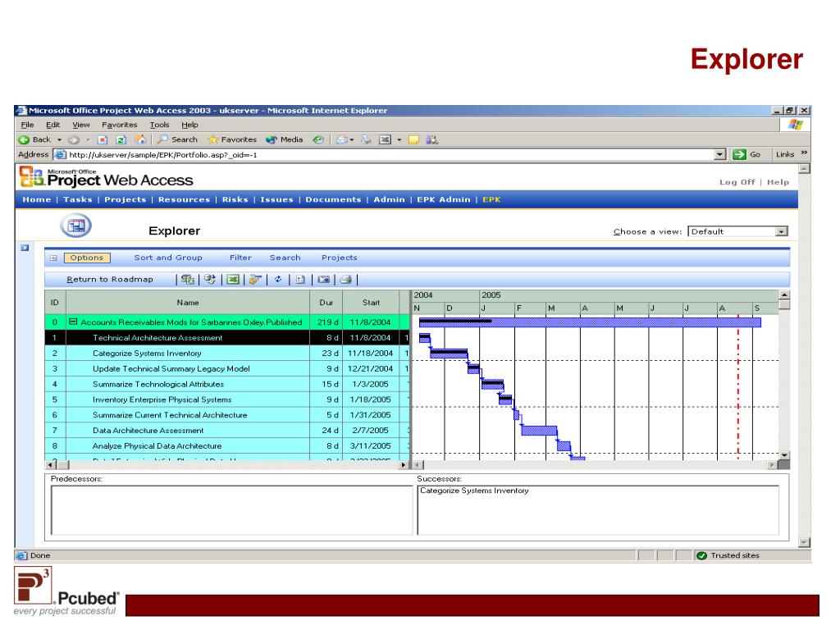This screenshot has width=840, height=630.
Task: Open the EPK Admin navigation link
Action: coord(444,199)
